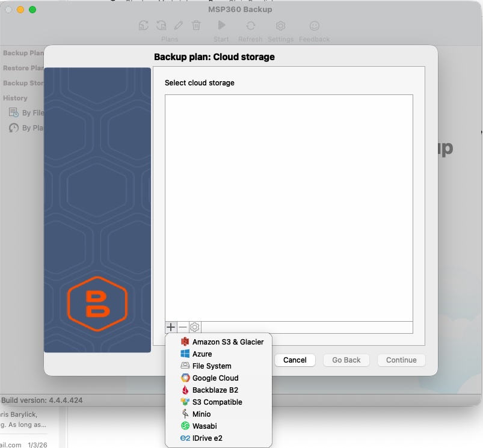
Task: Click the Go Back button
Action: click(x=346, y=360)
